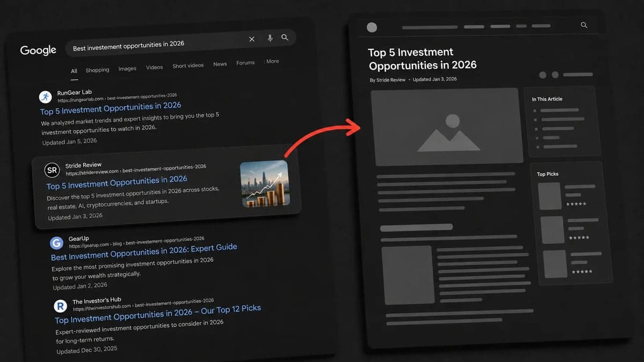Screen dimensions: 644x362
Task: Click the article page round logo
Action: [x=371, y=27]
